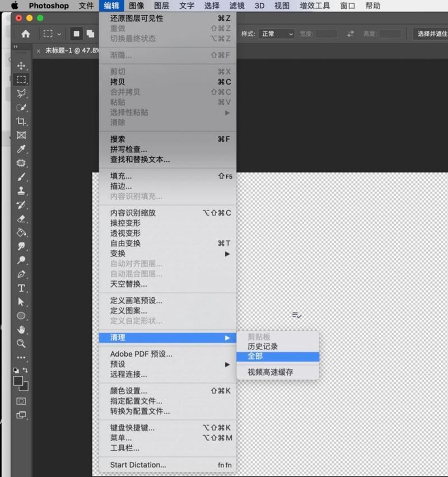448x477 pixels.
Task: Select the History Brush tool
Action: (x=21, y=205)
